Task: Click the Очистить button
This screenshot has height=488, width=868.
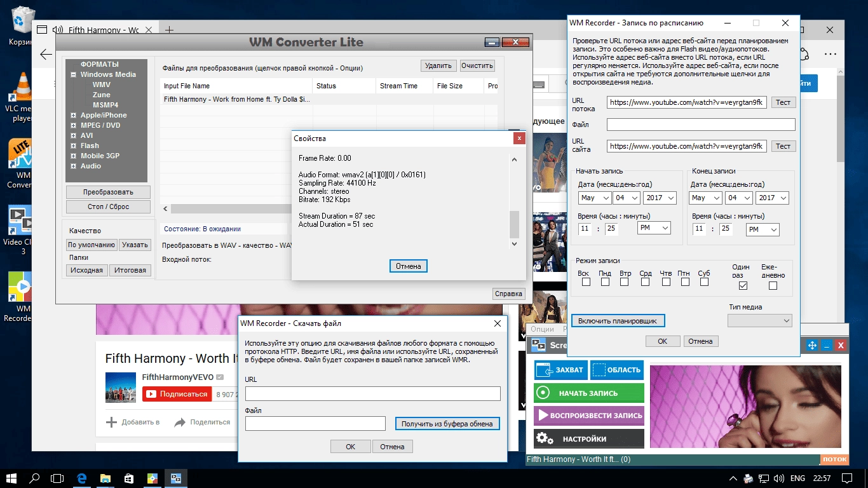Action: 477,65
